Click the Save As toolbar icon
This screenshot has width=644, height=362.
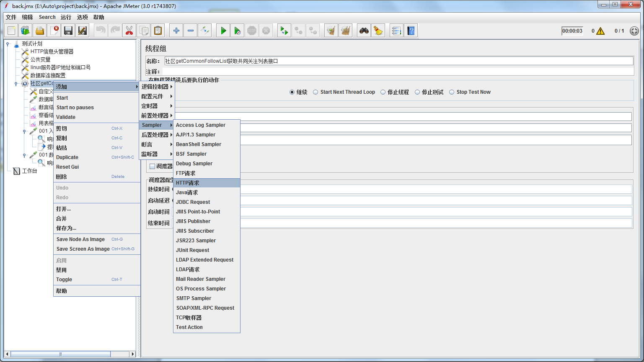(x=83, y=31)
